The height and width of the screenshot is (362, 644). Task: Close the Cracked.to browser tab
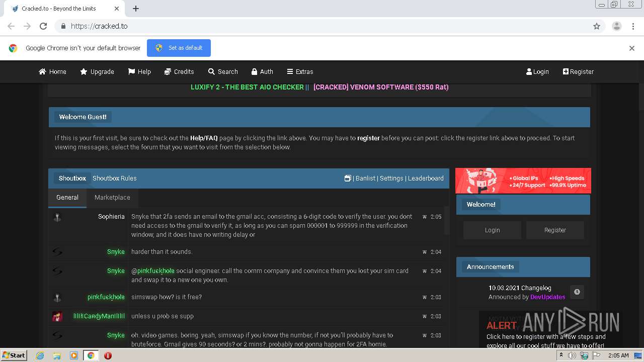click(x=117, y=9)
